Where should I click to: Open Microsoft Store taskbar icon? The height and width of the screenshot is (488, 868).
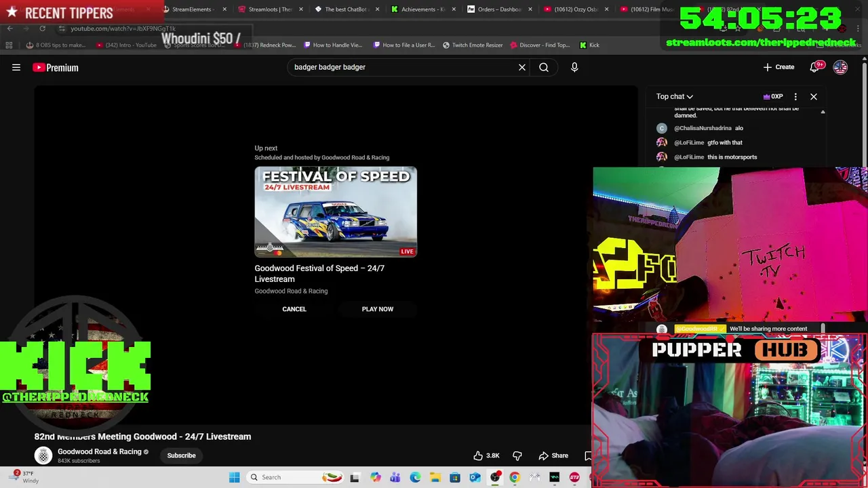click(x=455, y=477)
